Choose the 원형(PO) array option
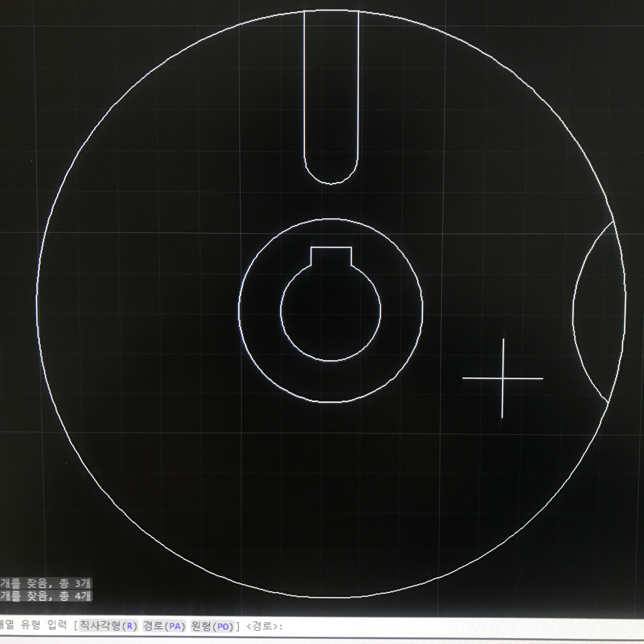This screenshot has height=644, width=644. [212, 627]
